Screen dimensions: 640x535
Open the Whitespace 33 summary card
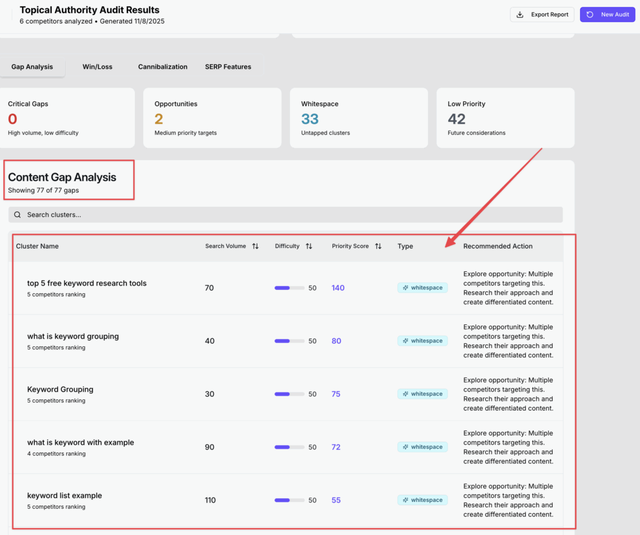360,118
